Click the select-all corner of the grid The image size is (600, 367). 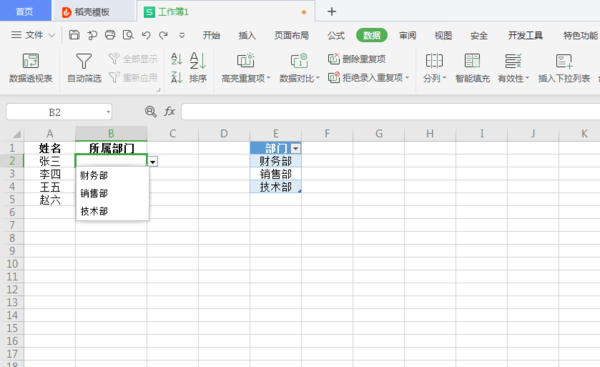click(16, 134)
